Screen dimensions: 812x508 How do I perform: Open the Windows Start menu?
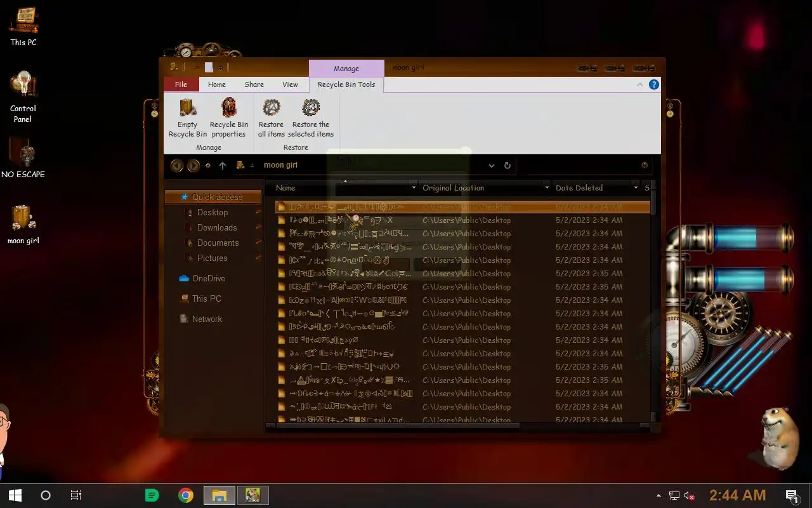pyautogui.click(x=15, y=495)
